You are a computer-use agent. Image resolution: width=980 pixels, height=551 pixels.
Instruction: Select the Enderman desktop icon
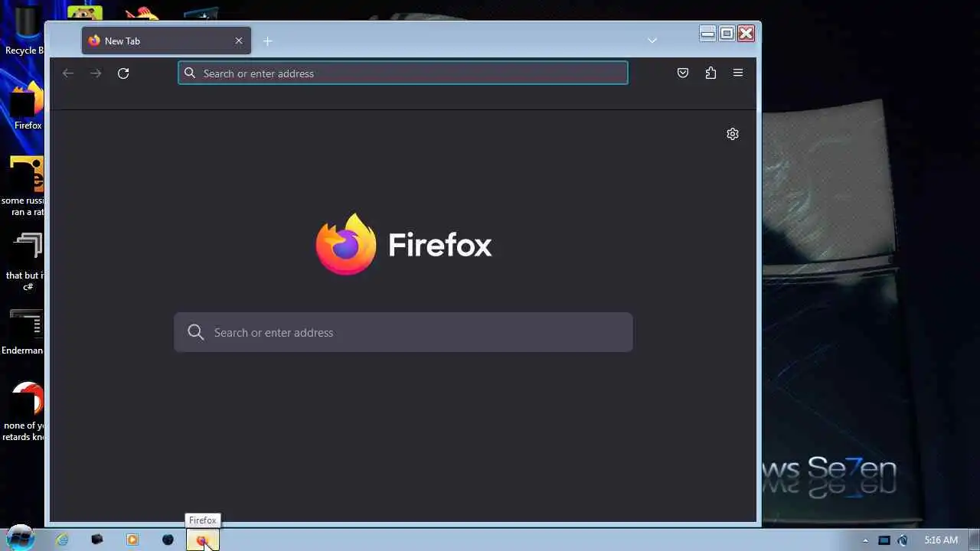point(24,332)
